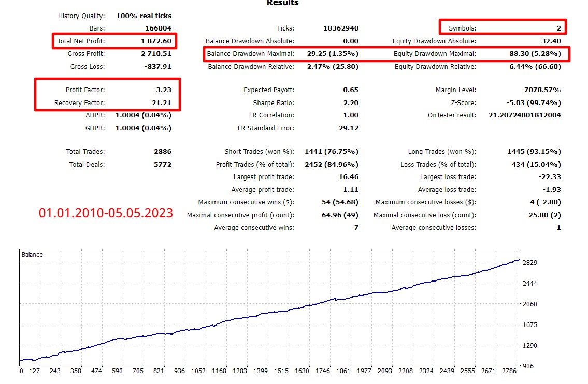Click Gross Loss value -837.91
Viewport: 588px width, 384px height.
click(x=158, y=66)
